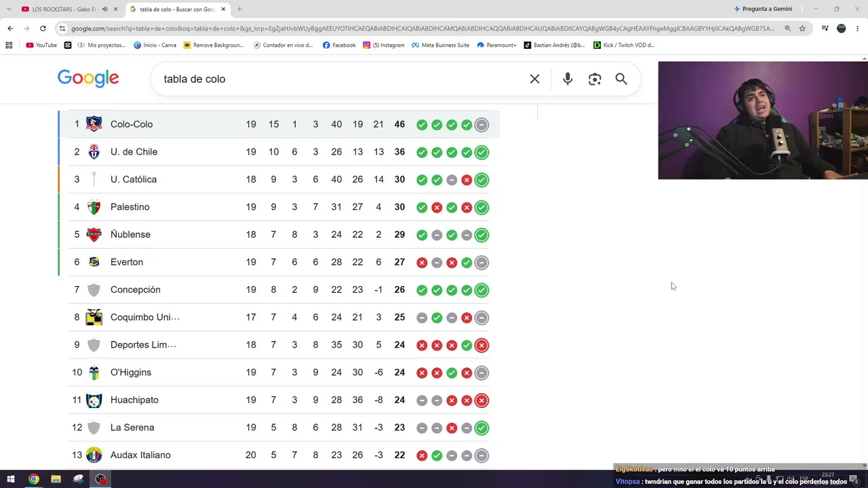Close the LOS ROCKSTARS tab
This screenshot has height=488, width=868.
pos(116,9)
